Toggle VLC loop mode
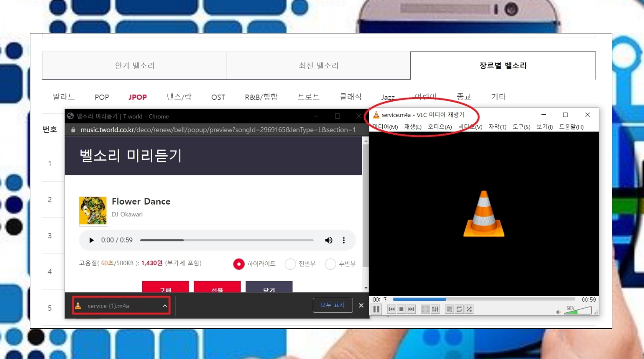Screen dimensions: 644x359 (x=459, y=309)
